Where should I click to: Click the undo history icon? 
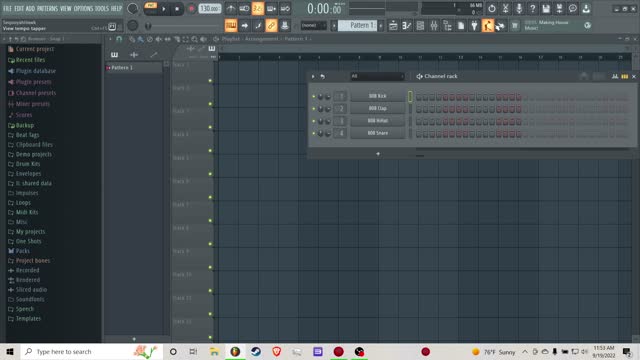[x=492, y=8]
